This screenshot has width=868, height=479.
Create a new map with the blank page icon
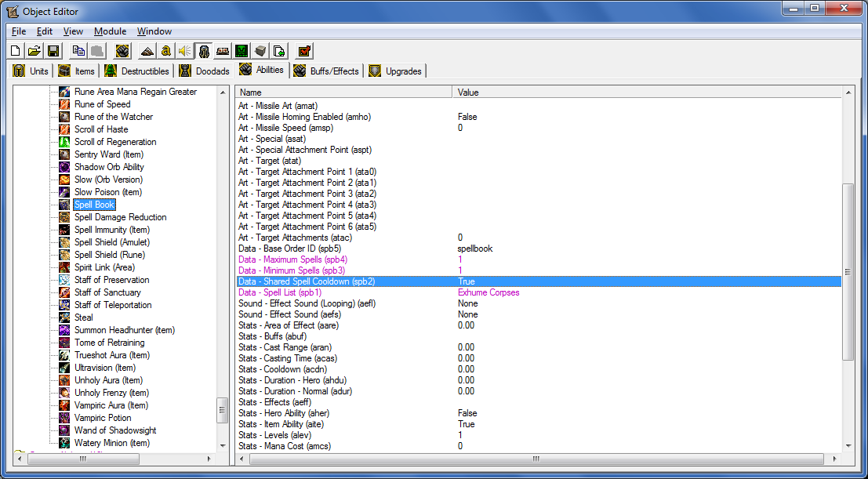(x=16, y=51)
